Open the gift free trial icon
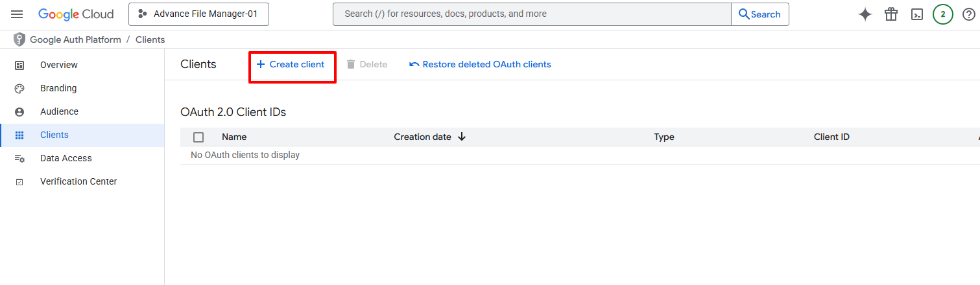The width and height of the screenshot is (980, 285). 890,14
